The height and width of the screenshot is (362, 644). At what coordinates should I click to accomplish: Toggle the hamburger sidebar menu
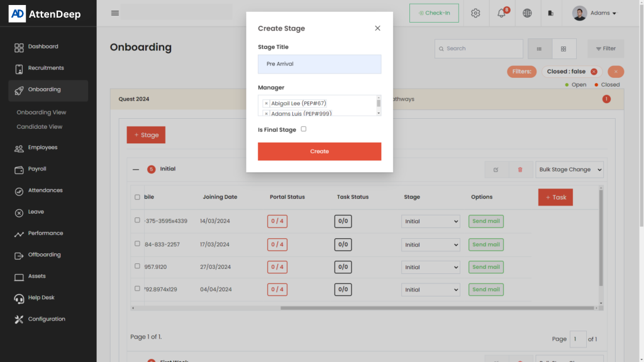tap(115, 13)
